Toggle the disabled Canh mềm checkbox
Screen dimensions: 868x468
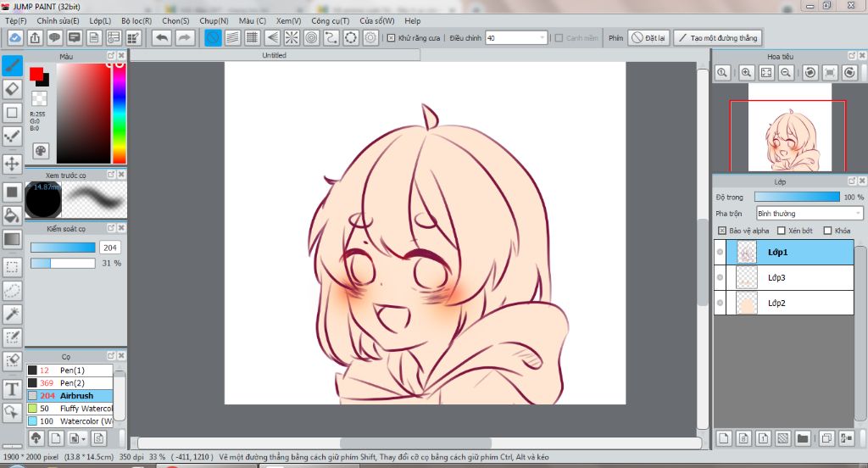point(559,37)
